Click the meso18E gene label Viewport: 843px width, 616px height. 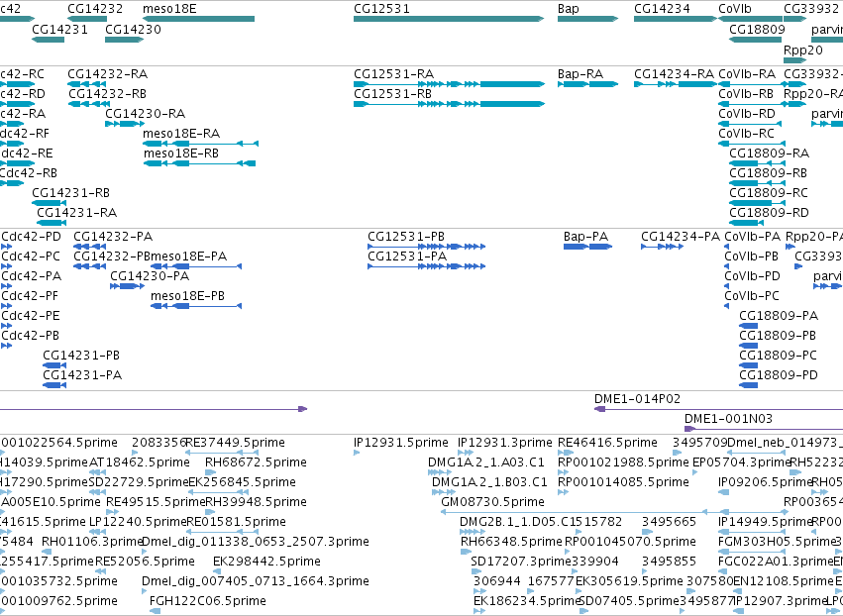pos(169,9)
